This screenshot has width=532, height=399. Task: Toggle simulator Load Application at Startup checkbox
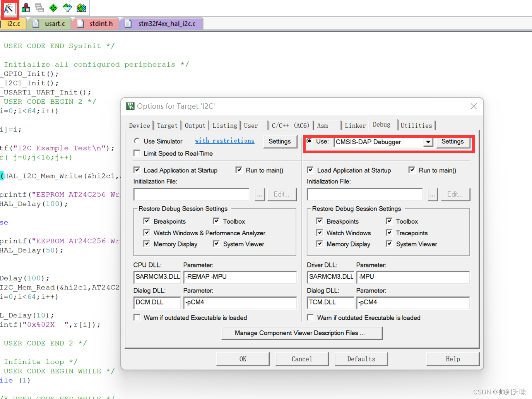(137, 170)
